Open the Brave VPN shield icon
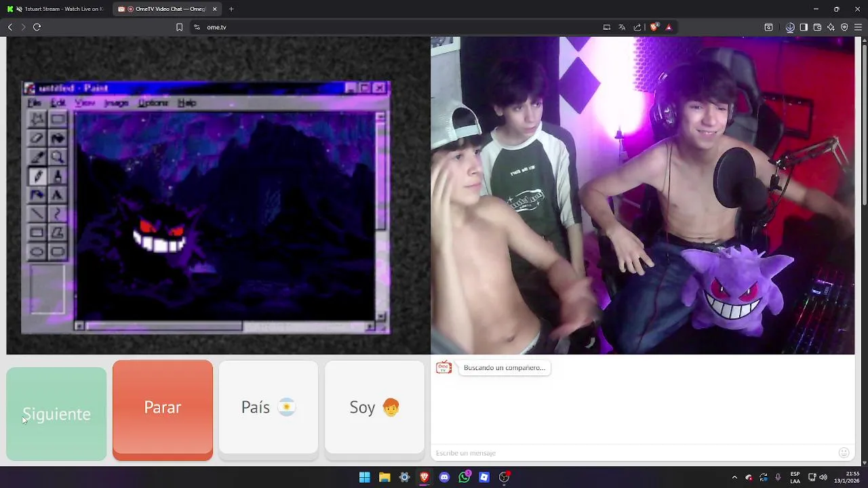The image size is (868, 488). pyautogui.click(x=844, y=27)
